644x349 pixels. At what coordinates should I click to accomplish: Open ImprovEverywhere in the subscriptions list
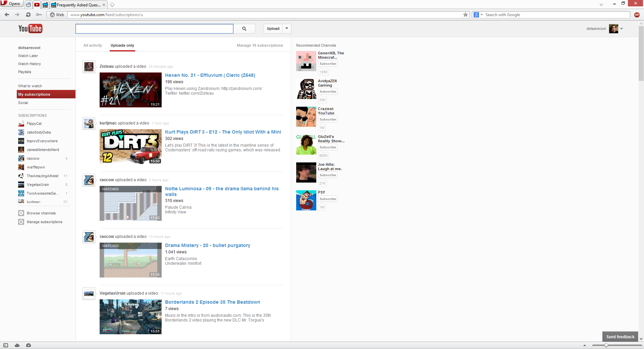point(42,141)
